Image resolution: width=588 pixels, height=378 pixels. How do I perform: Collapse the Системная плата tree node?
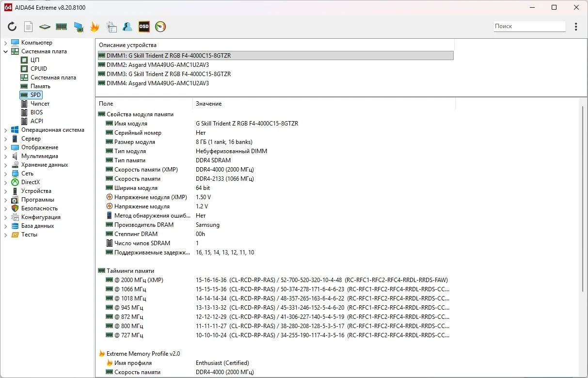[x=5, y=51]
